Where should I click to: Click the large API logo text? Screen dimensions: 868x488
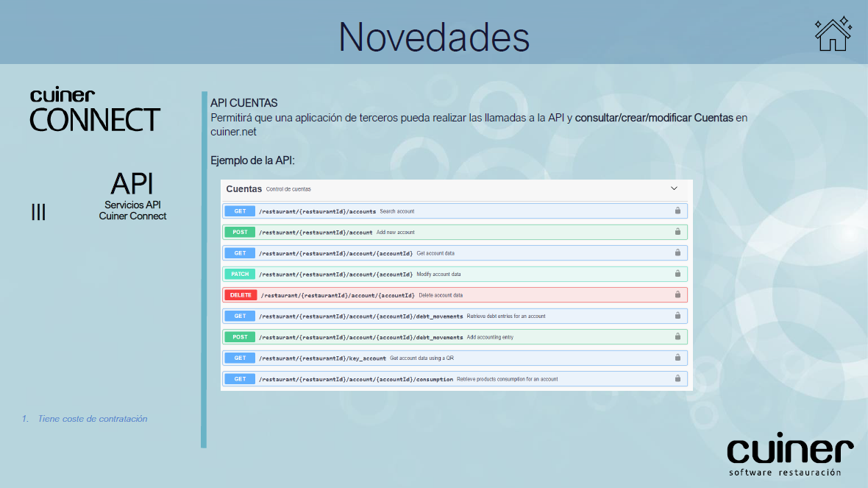point(132,184)
